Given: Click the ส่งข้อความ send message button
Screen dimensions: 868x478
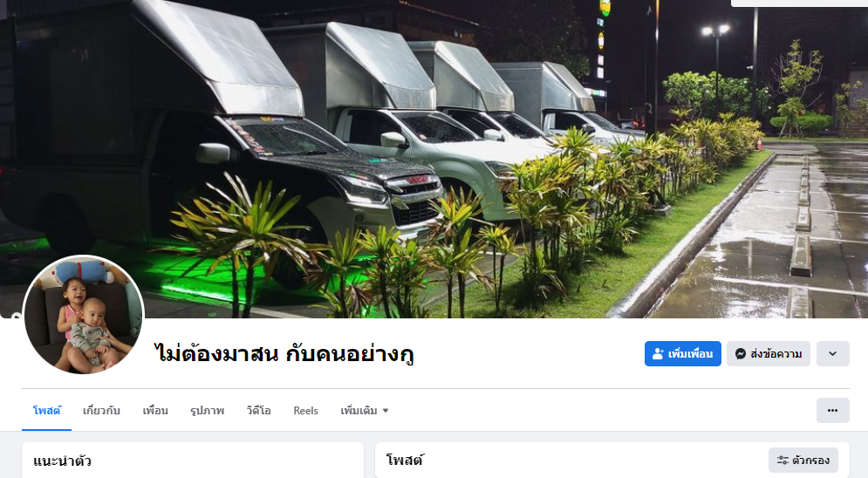Looking at the screenshot, I should (x=769, y=353).
